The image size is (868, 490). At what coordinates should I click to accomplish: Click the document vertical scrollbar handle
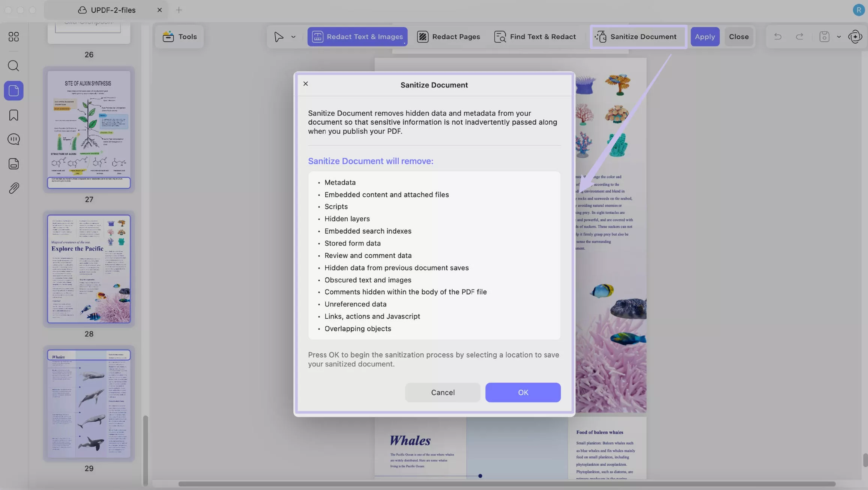[x=865, y=460]
